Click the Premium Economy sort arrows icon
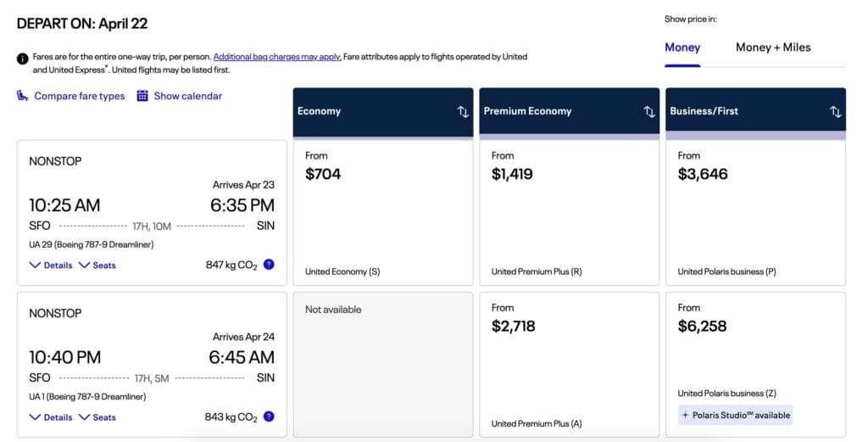868x442 pixels. (x=649, y=112)
